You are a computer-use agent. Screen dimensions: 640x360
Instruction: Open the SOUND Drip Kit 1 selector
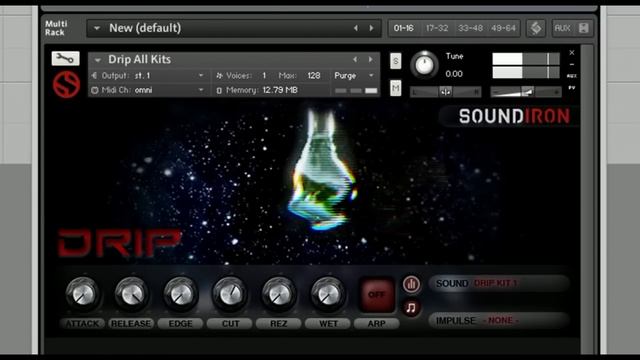click(499, 283)
